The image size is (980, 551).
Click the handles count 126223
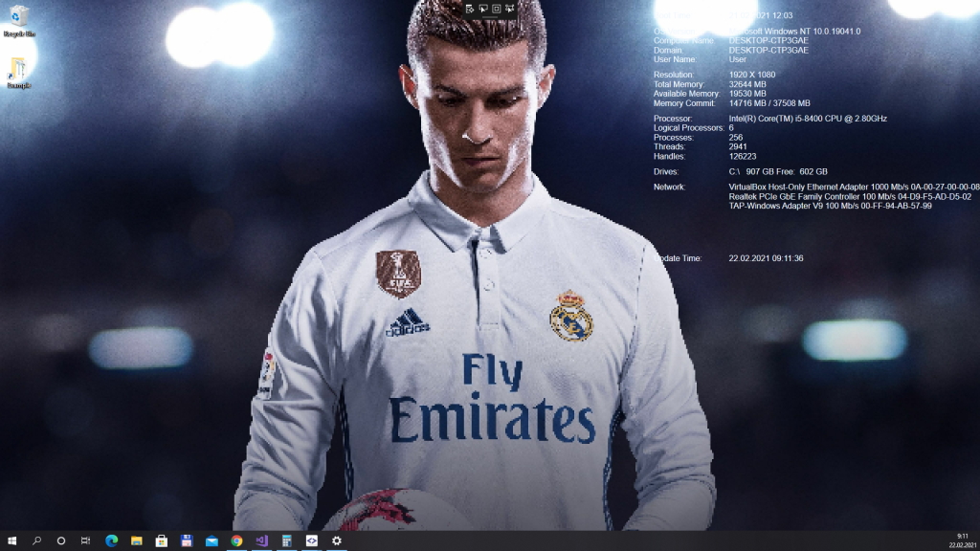coord(743,156)
